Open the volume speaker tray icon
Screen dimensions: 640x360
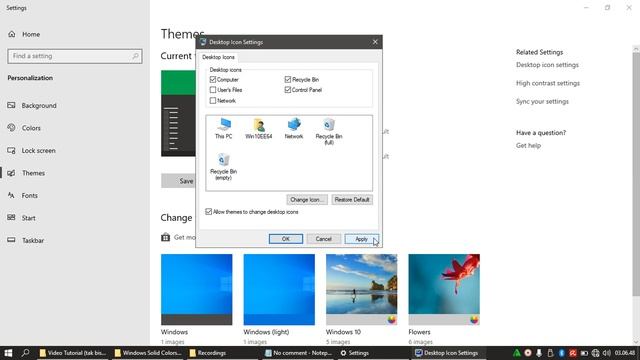point(607,353)
